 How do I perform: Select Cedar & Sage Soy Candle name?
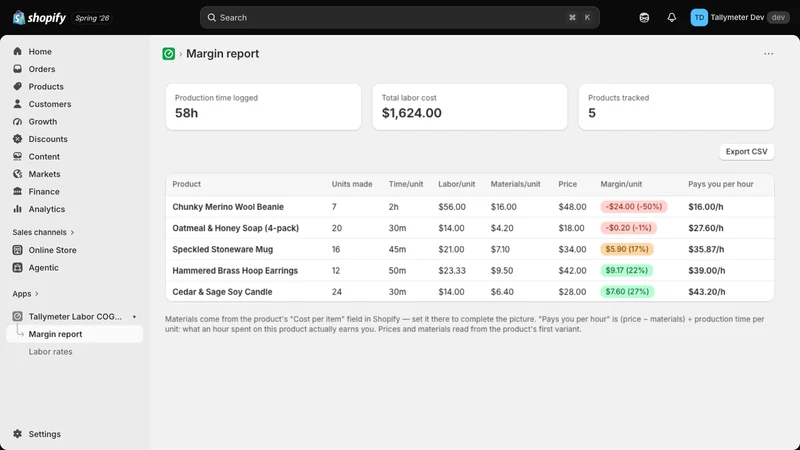coord(222,292)
